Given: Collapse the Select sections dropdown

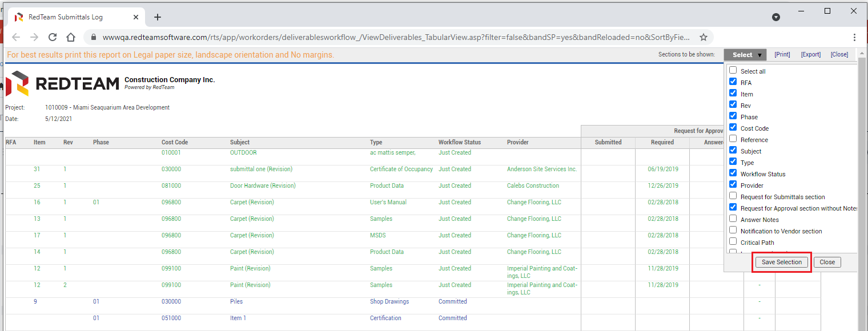Looking at the screenshot, I should coord(745,55).
